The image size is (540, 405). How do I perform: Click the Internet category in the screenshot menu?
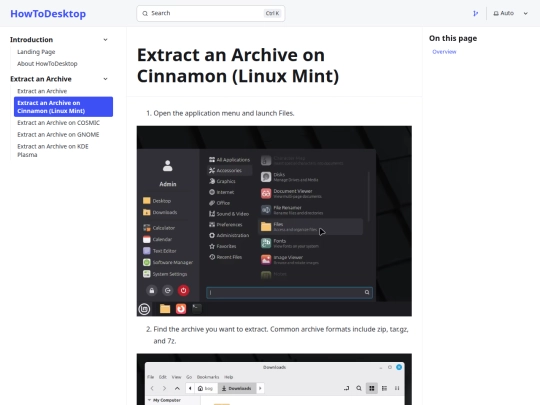[221, 192]
